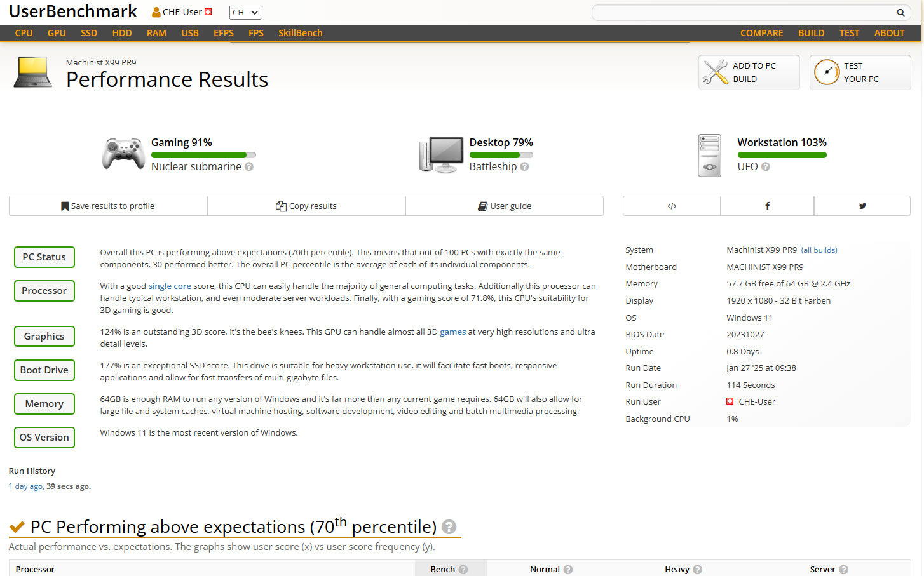Click the Boot Drive button

pyautogui.click(x=44, y=370)
